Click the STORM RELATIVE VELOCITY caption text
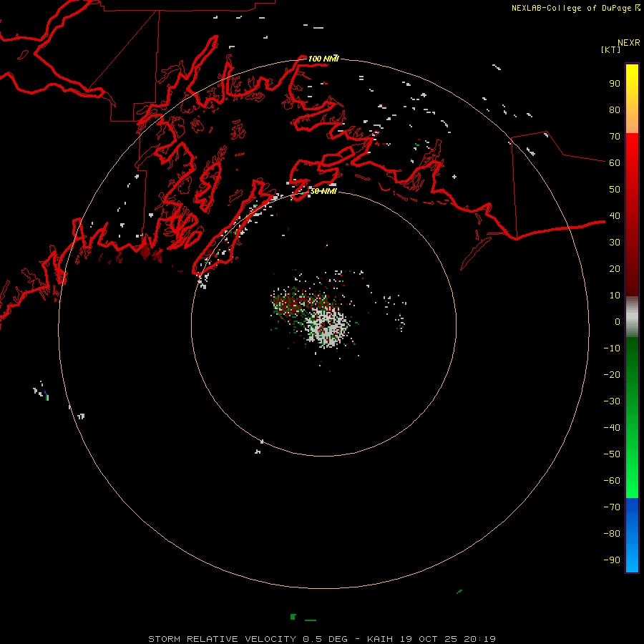This screenshot has width=644, height=644. (x=223, y=639)
